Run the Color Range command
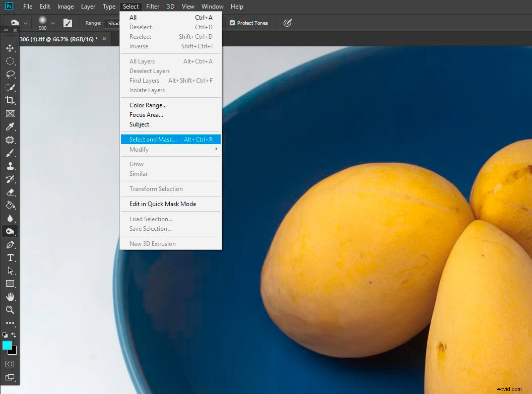 pyautogui.click(x=147, y=105)
